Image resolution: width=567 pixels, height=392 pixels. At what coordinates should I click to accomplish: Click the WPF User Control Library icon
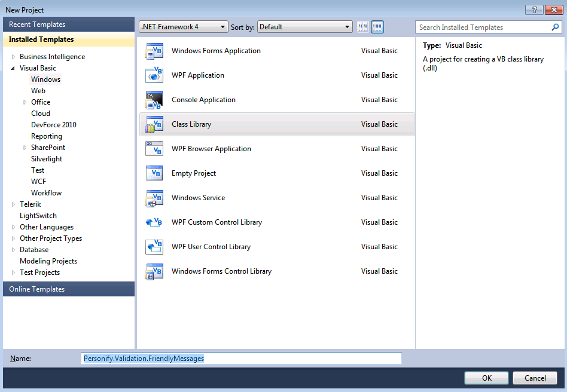[154, 247]
